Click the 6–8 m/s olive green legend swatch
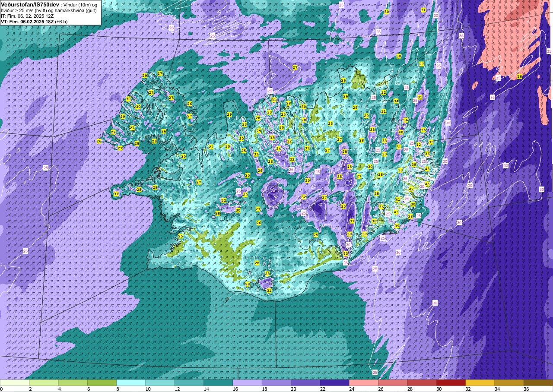This screenshot has width=553, height=392. (x=102, y=383)
